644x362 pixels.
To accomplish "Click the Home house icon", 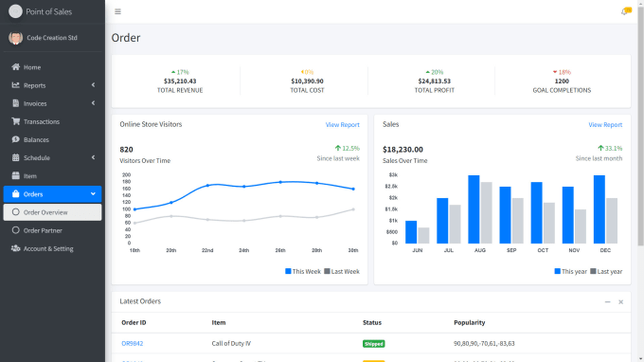I will click(15, 67).
